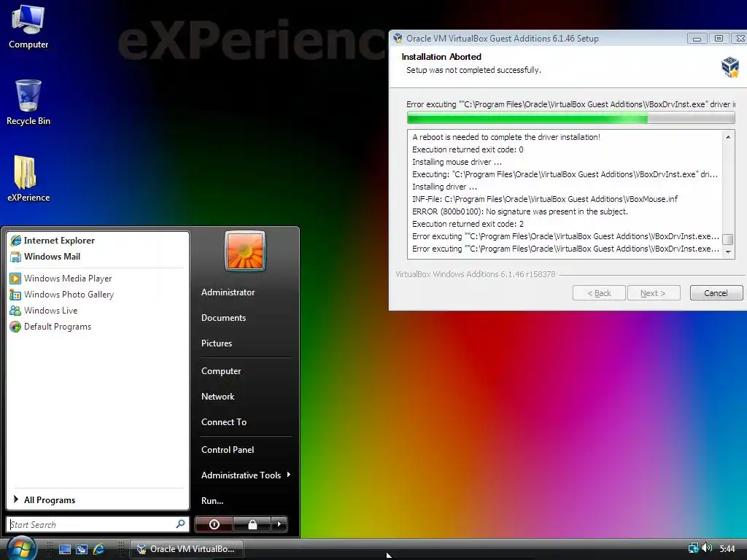Click Cancel in Guest Additions Setup
The height and width of the screenshot is (560, 747).
[716, 293]
